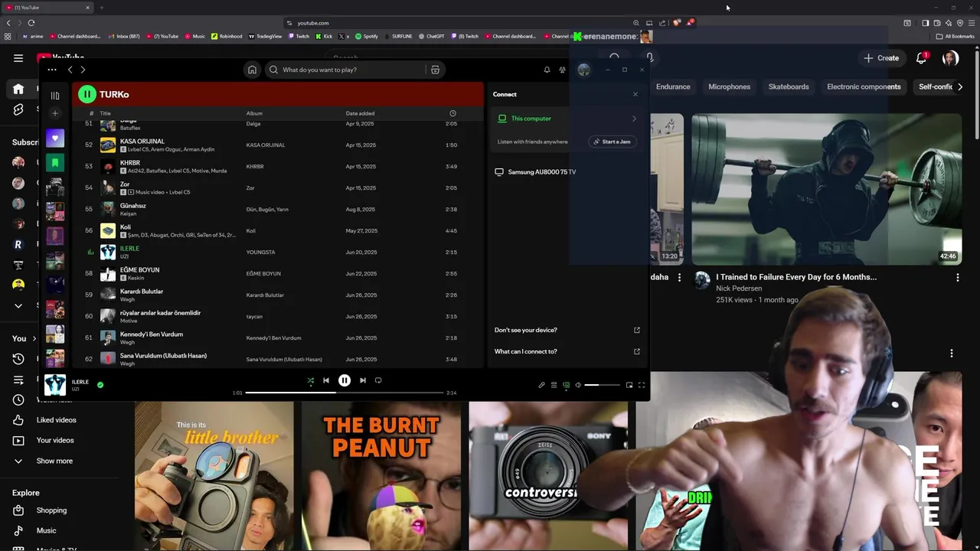Viewport: 980px width, 551px height.
Task: Skip to the next track
Action: (x=363, y=380)
